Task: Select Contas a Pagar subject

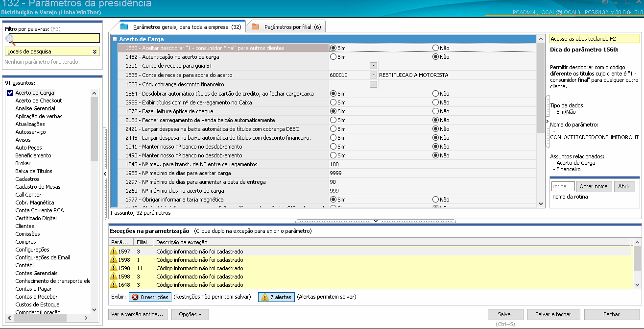Action: tap(34, 289)
